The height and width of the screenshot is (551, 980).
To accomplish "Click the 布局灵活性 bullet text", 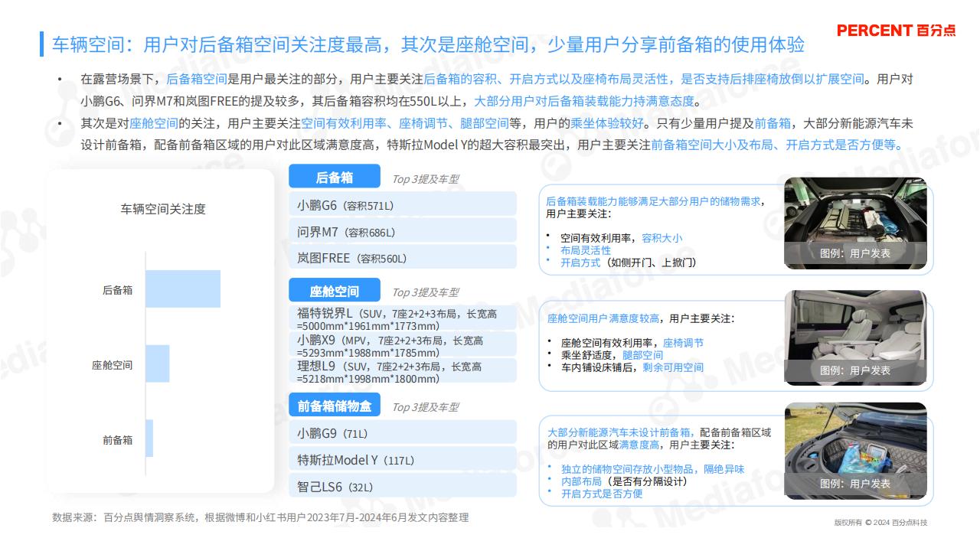I will tap(586, 250).
